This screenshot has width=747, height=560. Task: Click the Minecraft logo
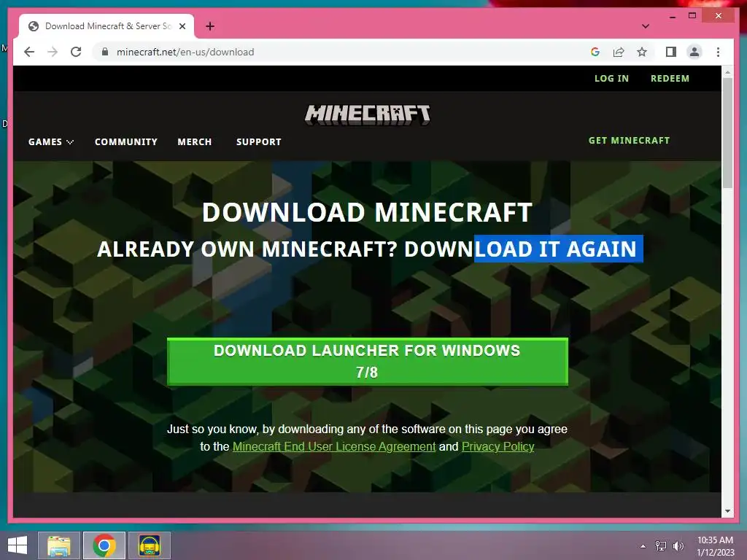pos(368,114)
